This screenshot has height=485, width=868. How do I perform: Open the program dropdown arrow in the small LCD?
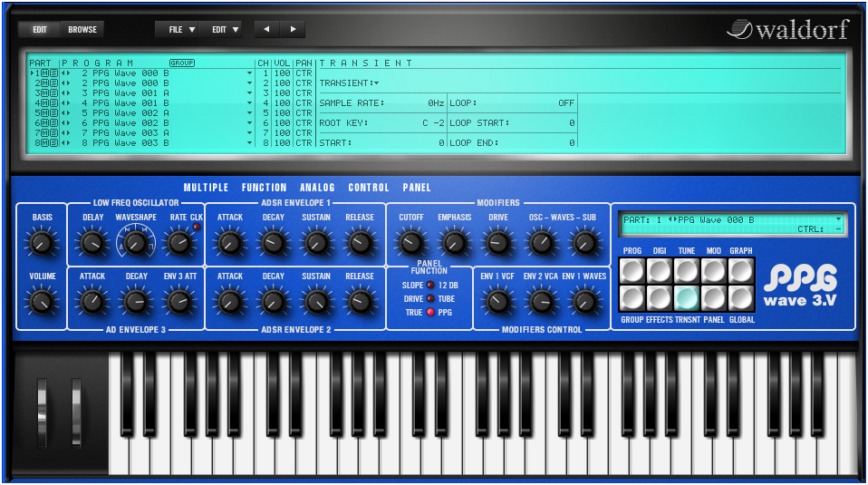pos(839,219)
